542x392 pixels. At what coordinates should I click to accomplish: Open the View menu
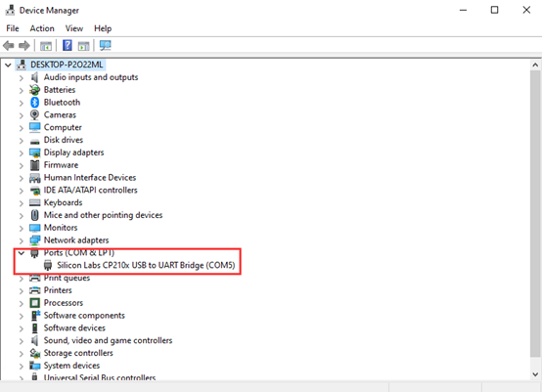(74, 28)
